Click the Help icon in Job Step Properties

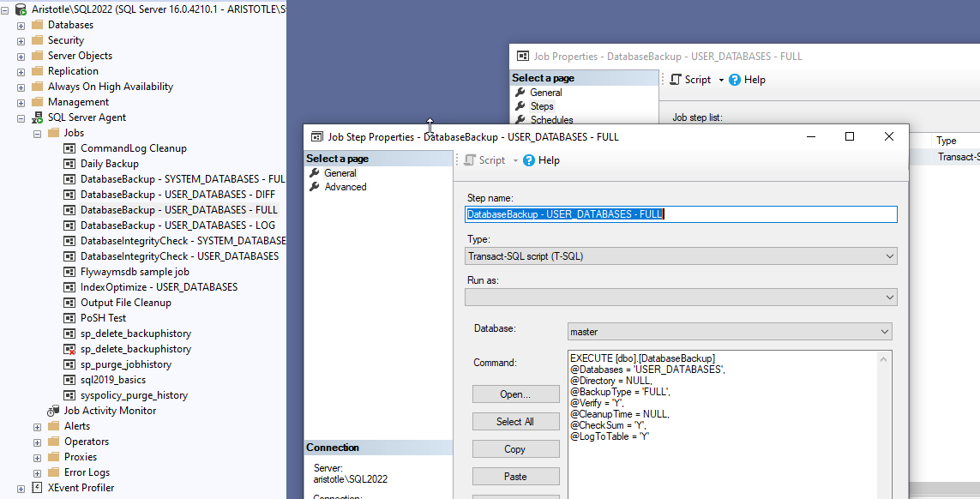pyautogui.click(x=529, y=160)
